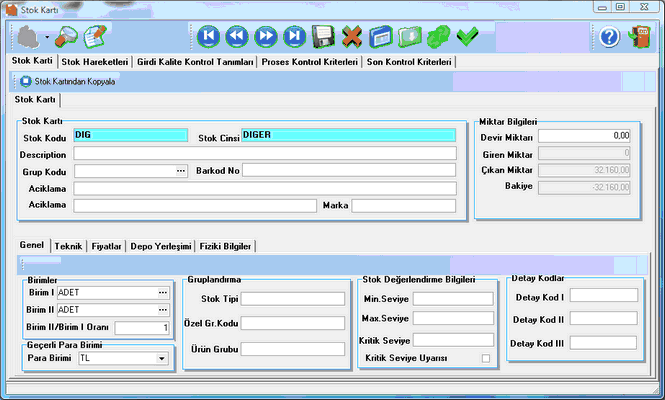Image resolution: width=665 pixels, height=400 pixels.
Task: Click the Detay Kod I field
Action: click(604, 295)
